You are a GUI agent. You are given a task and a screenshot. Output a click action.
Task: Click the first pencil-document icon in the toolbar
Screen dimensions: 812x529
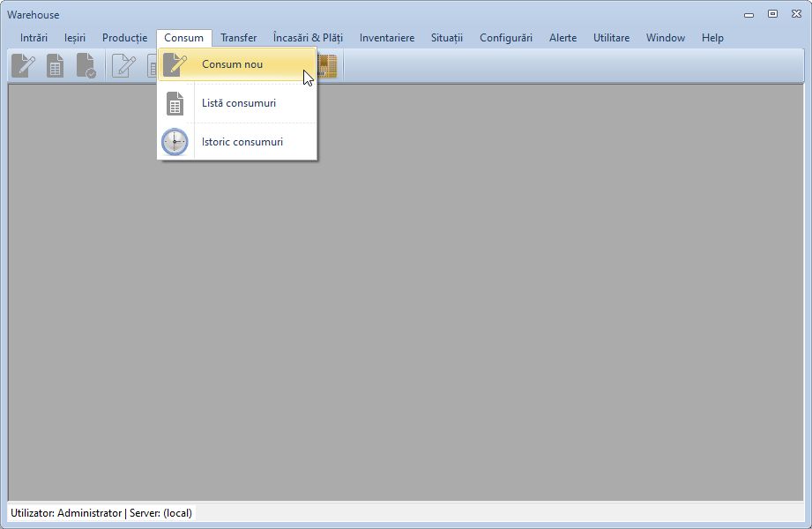23,66
